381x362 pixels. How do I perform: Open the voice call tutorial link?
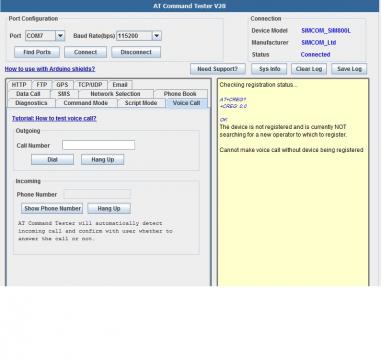coord(54,118)
